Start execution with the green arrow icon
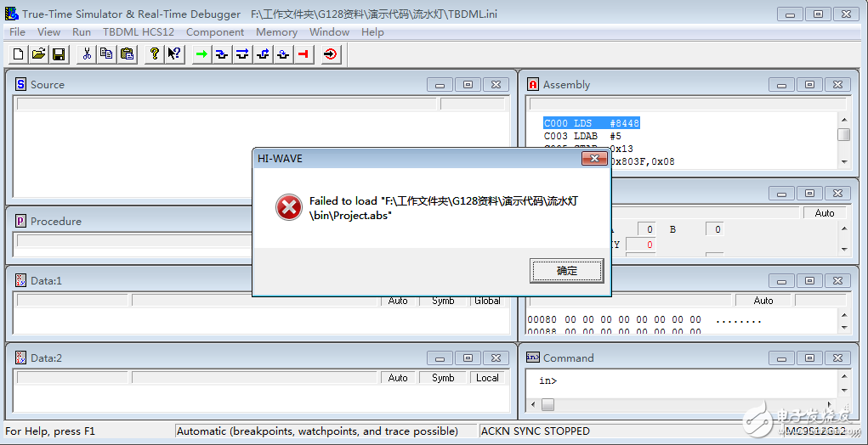Image resolution: width=868 pixels, height=445 pixels. pos(202,54)
